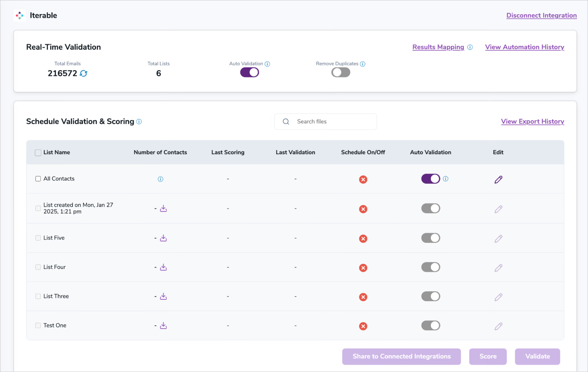588x372 pixels.
Task: Click Number of Contacts column header
Action: pyautogui.click(x=160, y=152)
